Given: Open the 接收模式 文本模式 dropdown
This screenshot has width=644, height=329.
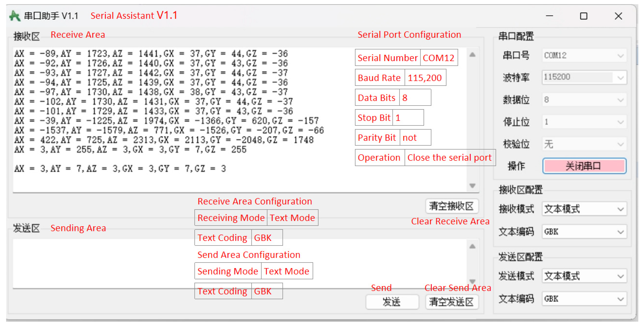Looking at the screenshot, I should click(584, 209).
